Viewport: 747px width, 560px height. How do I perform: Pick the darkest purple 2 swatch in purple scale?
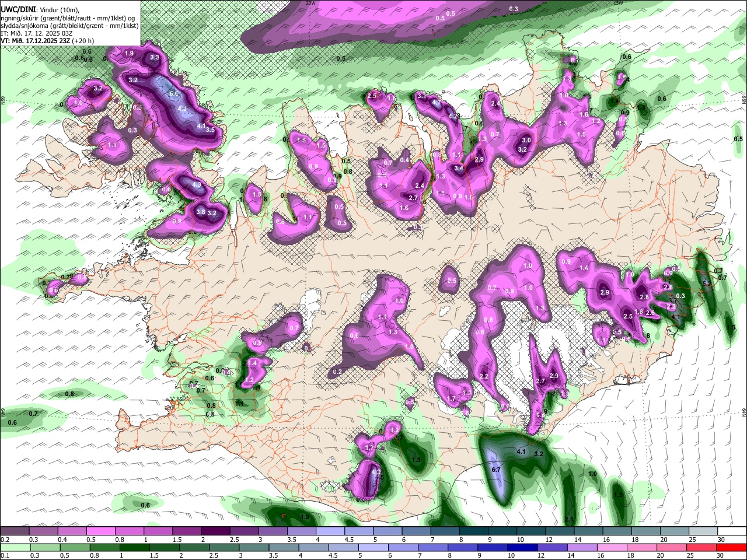pyautogui.click(x=215, y=531)
